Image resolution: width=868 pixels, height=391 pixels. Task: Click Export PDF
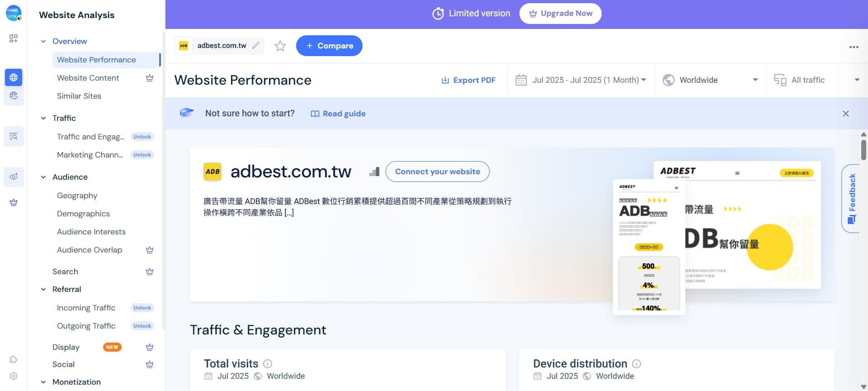pos(468,80)
